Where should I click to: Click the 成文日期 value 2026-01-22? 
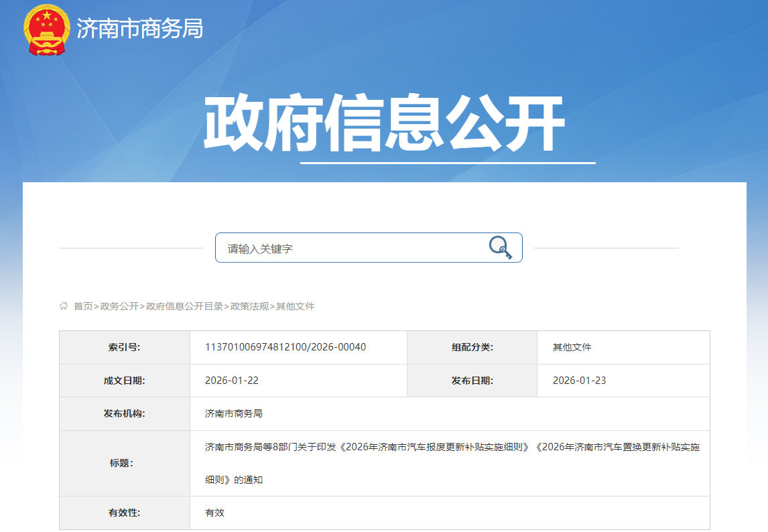pos(231,381)
